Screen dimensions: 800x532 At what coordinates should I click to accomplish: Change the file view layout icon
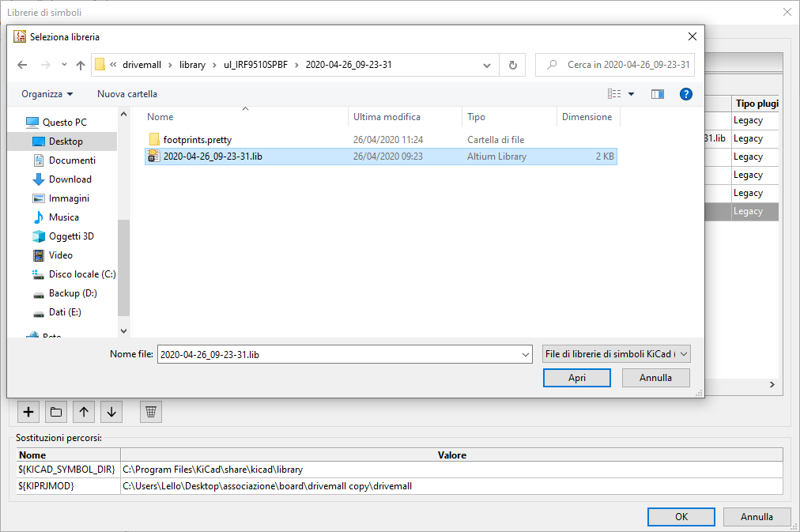[614, 94]
